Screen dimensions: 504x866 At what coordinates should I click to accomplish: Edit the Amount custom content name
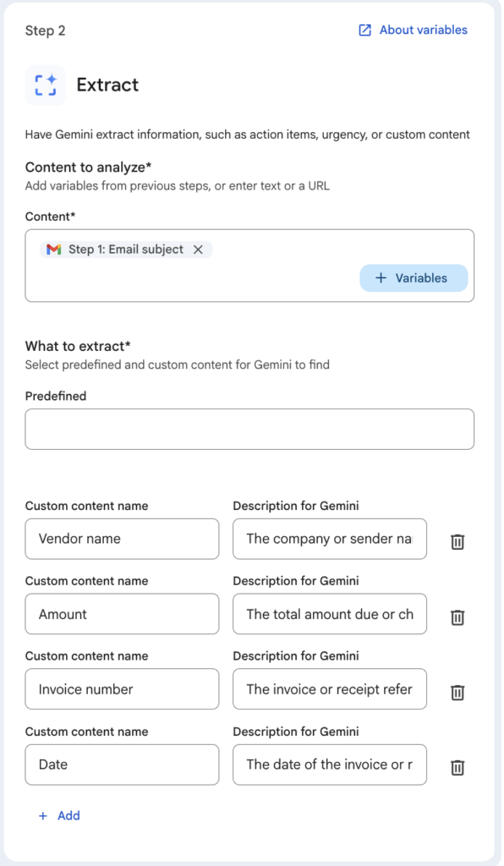tap(122, 614)
